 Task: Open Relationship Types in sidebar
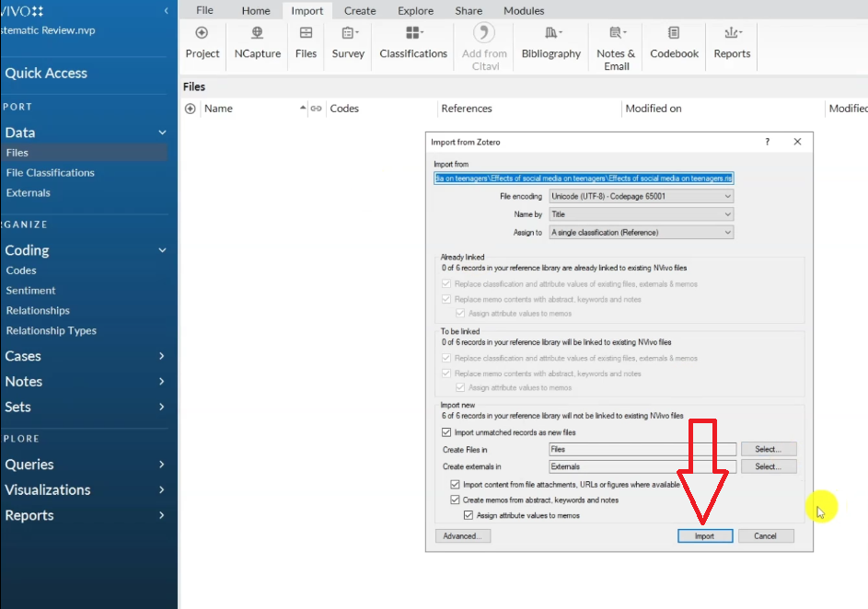tap(51, 330)
